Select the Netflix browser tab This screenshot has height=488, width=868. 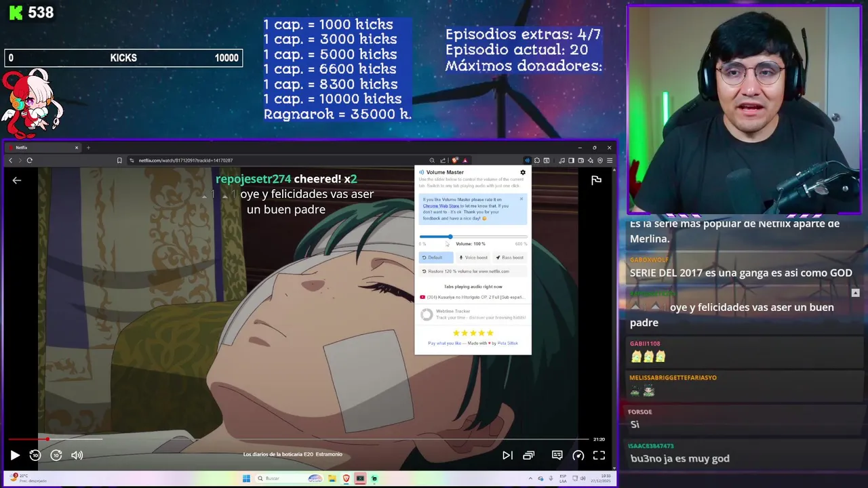pos(44,147)
